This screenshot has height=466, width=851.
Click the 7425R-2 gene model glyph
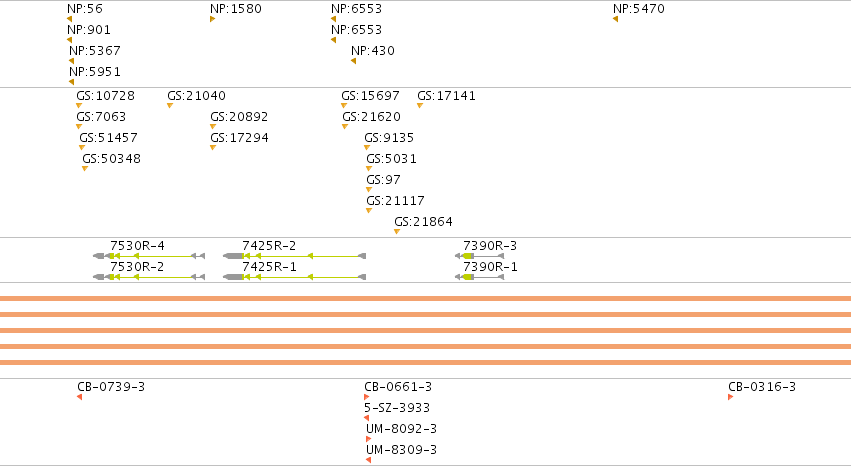[x=295, y=256]
